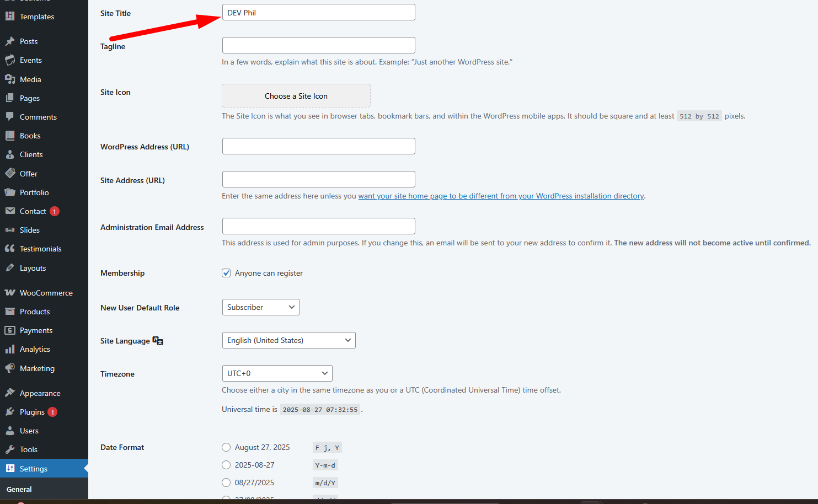
Task: Click the Comments speech bubble icon
Action: pyautogui.click(x=10, y=117)
